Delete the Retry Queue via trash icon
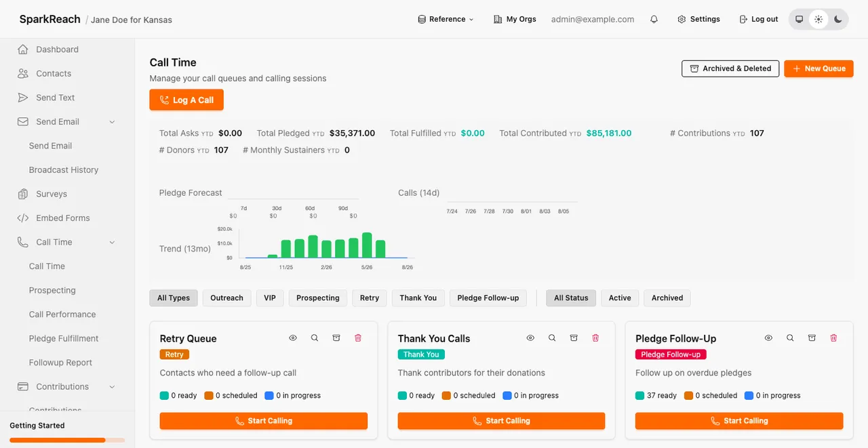This screenshot has width=868, height=448. click(x=358, y=338)
